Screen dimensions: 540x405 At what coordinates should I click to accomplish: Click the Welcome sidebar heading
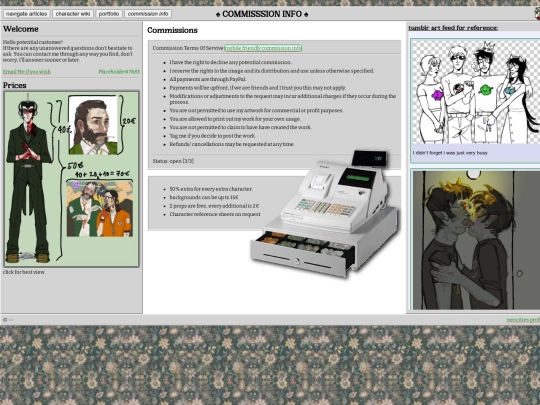[21, 29]
